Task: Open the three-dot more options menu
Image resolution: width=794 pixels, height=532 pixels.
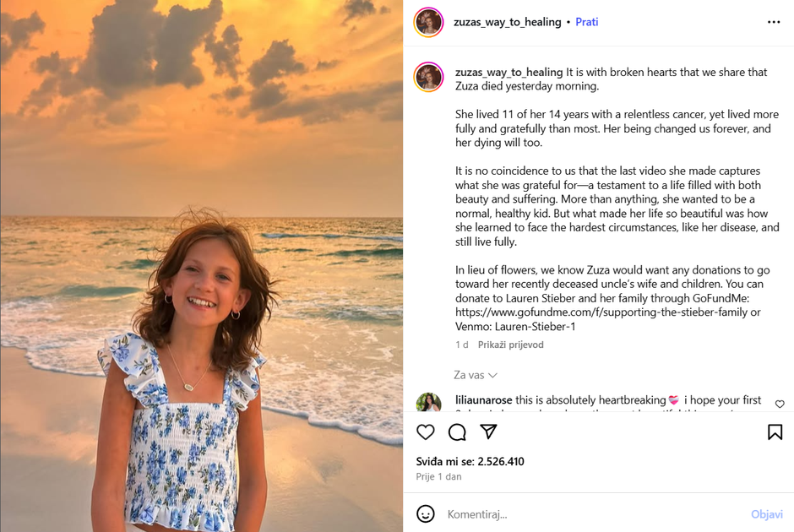Action: pyautogui.click(x=774, y=22)
